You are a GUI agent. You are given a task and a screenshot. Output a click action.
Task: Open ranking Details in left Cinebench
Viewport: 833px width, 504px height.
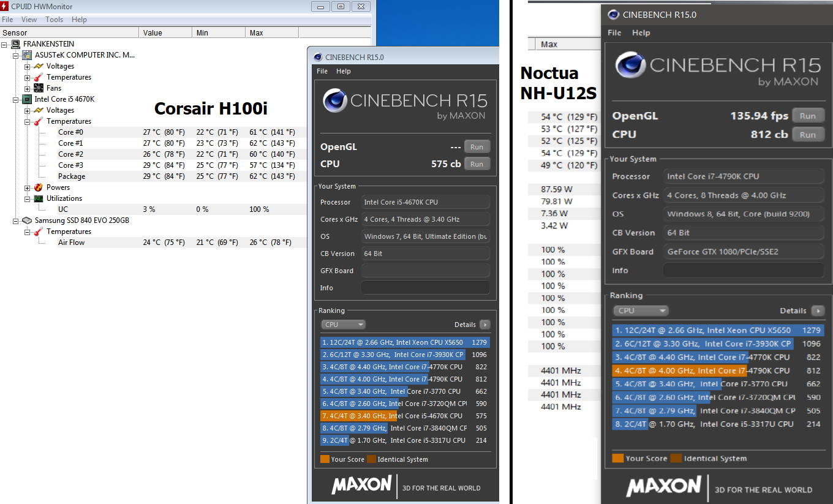[484, 325]
